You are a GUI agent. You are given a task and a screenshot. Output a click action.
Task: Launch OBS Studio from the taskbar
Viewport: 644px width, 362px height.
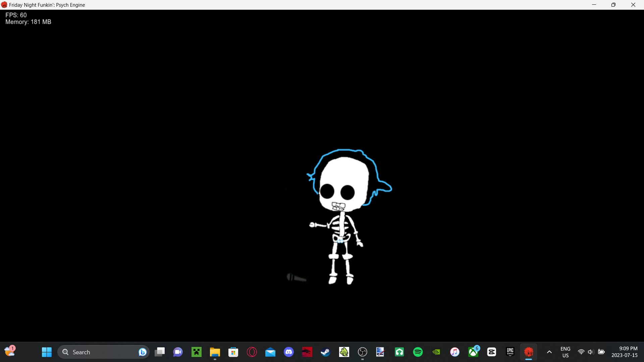pyautogui.click(x=363, y=352)
